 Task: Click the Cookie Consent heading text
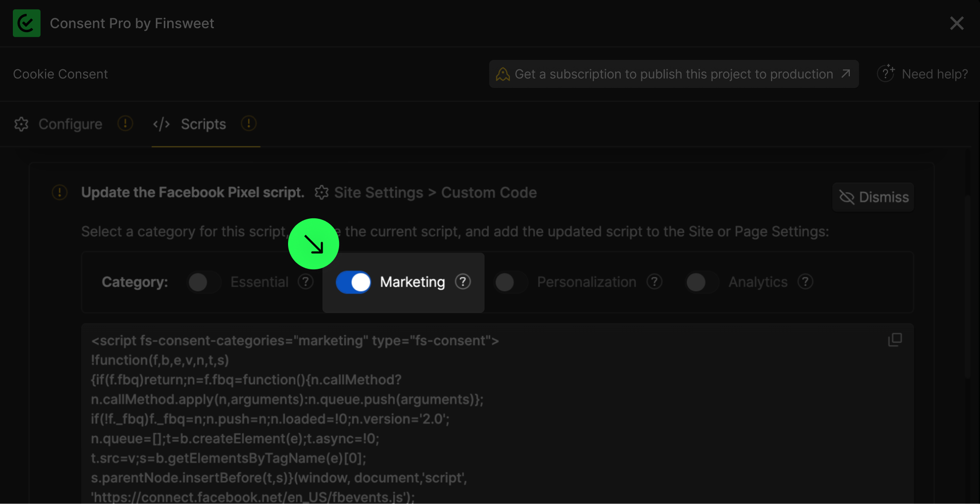pyautogui.click(x=60, y=74)
